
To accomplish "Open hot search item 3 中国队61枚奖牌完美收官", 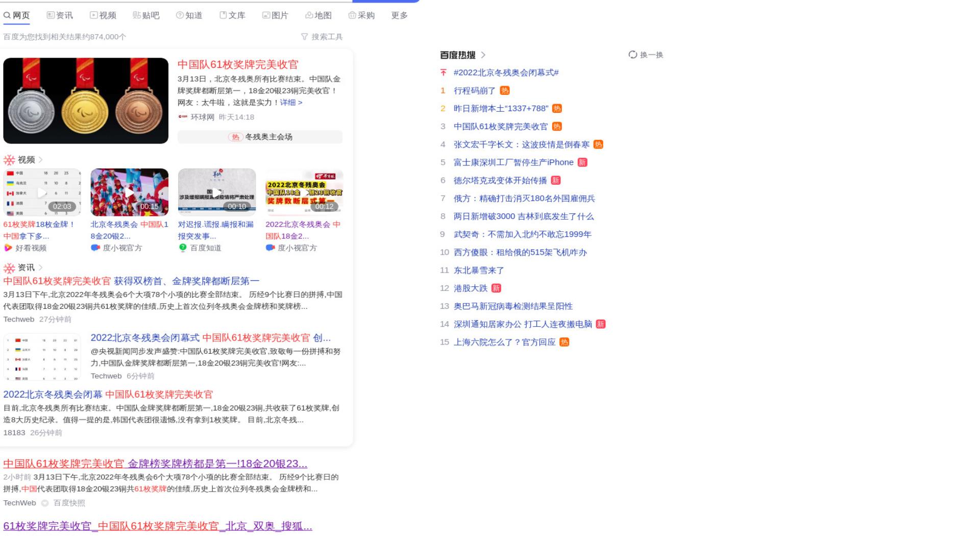I will point(501,127).
